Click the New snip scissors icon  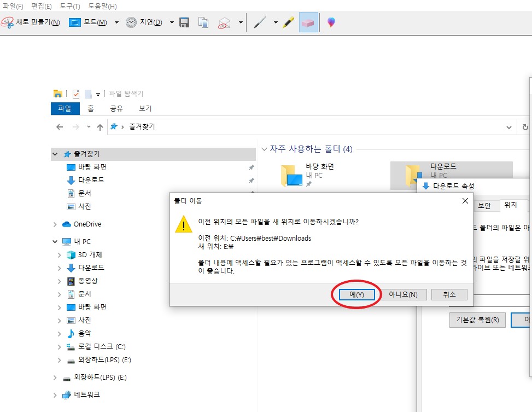point(8,22)
